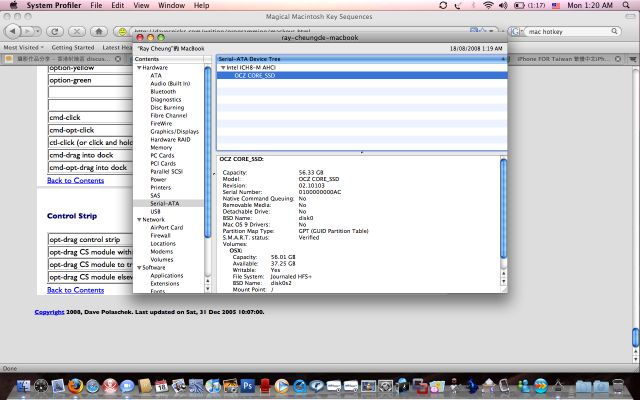The image size is (640, 400).
Task: Open the Wi-Fi status menu
Action: (x=487, y=5)
